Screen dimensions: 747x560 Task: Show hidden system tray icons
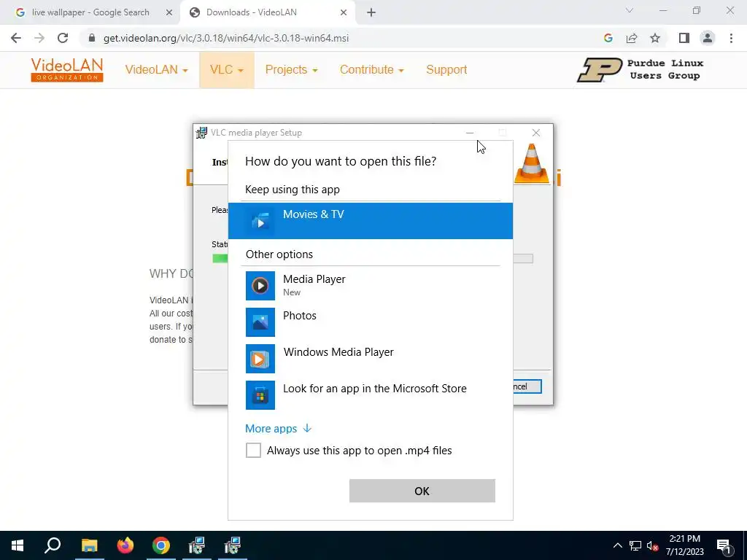[617, 545]
